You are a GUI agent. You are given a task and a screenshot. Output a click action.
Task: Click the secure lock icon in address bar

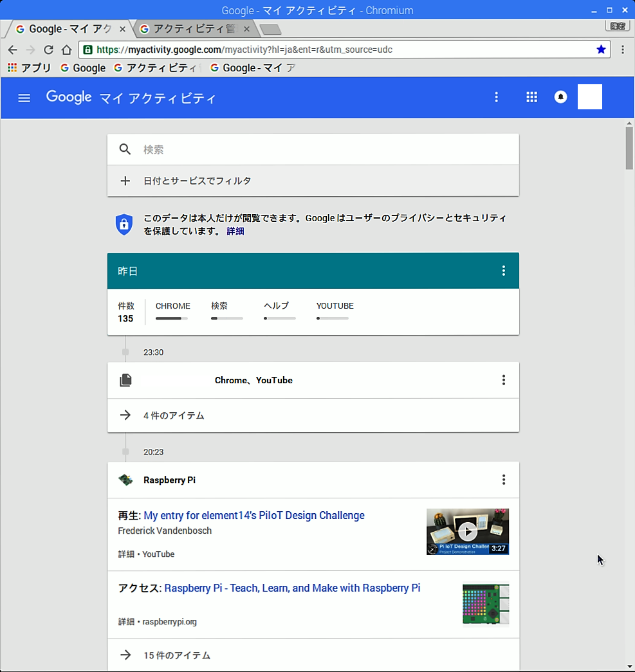point(87,50)
